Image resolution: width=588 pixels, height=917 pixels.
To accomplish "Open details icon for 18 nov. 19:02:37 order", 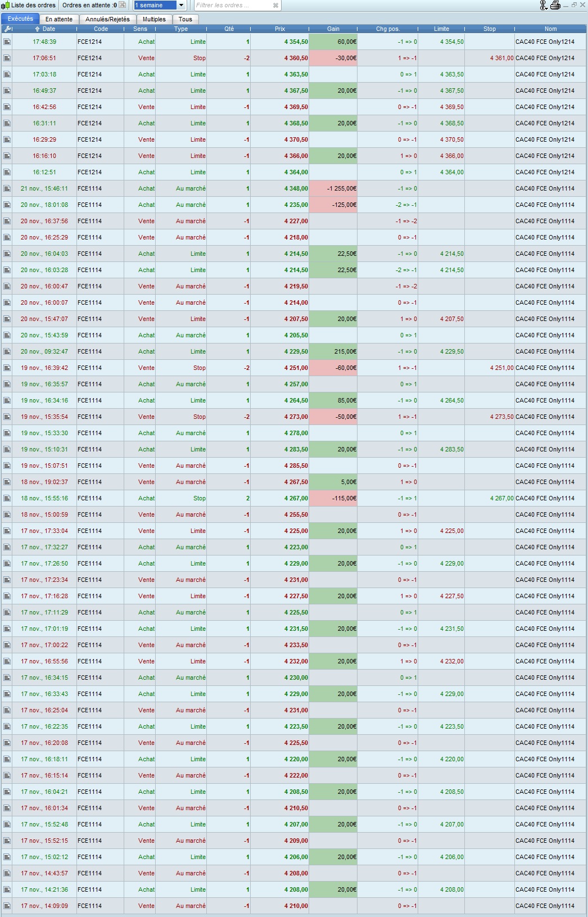I will (7, 482).
